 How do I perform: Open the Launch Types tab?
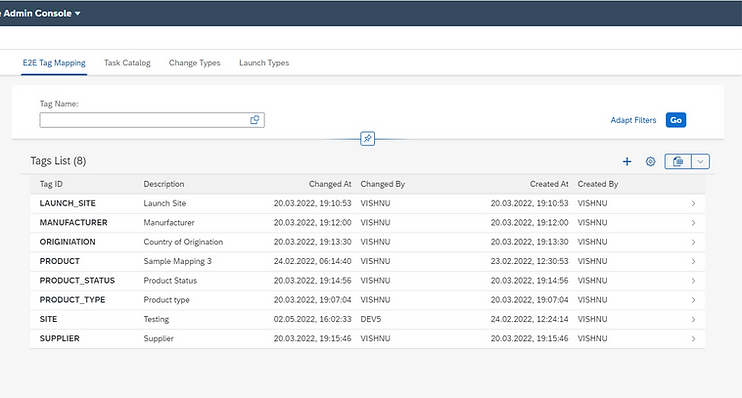click(264, 63)
